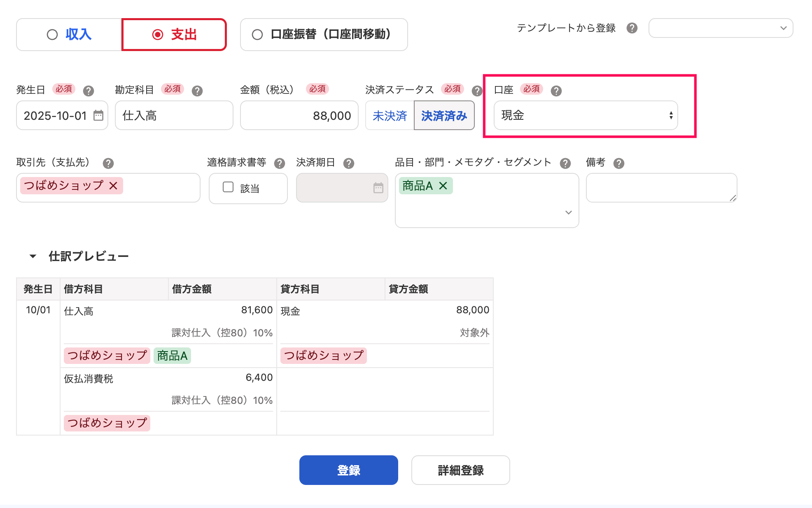Open help icon for テンプレートから登録
Viewport: 812px width, 508px height.
[632, 28]
